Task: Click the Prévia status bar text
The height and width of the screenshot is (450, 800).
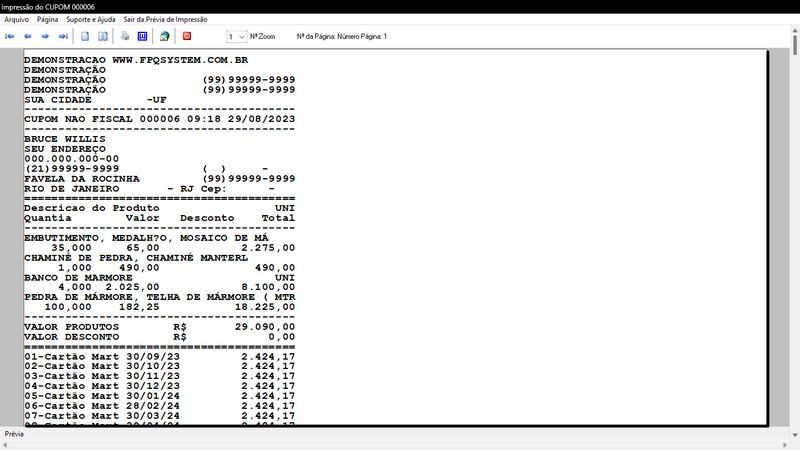Action: pyautogui.click(x=14, y=434)
